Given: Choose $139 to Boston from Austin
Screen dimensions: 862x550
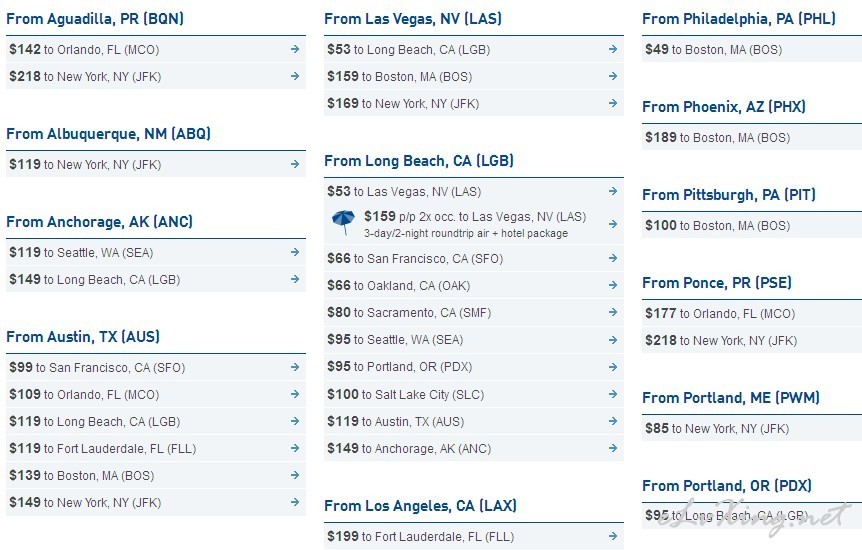Looking at the screenshot, I should tap(156, 475).
